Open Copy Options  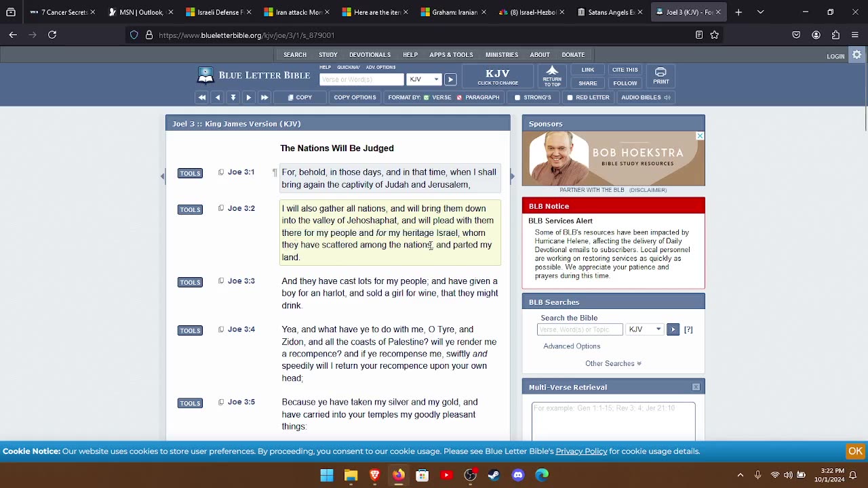(x=355, y=98)
